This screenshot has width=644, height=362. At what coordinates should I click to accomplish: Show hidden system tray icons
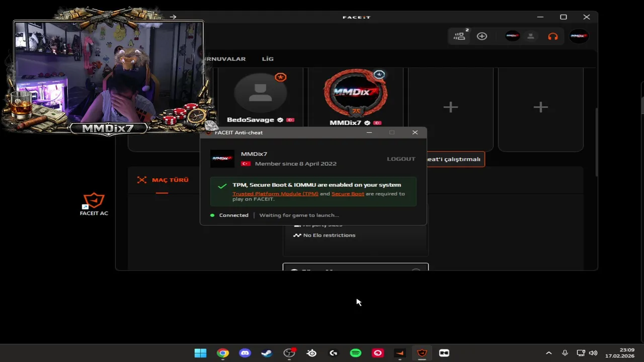pos(549,353)
